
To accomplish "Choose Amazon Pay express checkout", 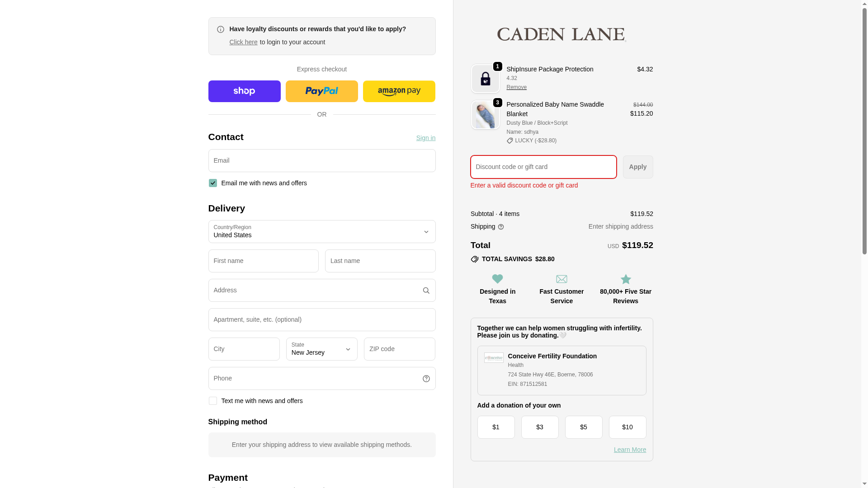I will pyautogui.click(x=399, y=91).
